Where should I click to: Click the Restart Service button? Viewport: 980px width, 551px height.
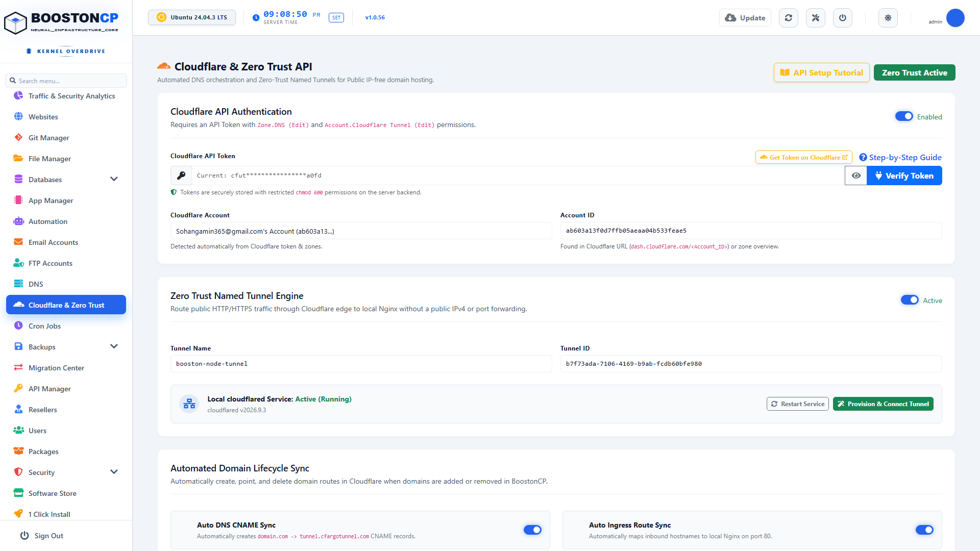pyautogui.click(x=798, y=404)
